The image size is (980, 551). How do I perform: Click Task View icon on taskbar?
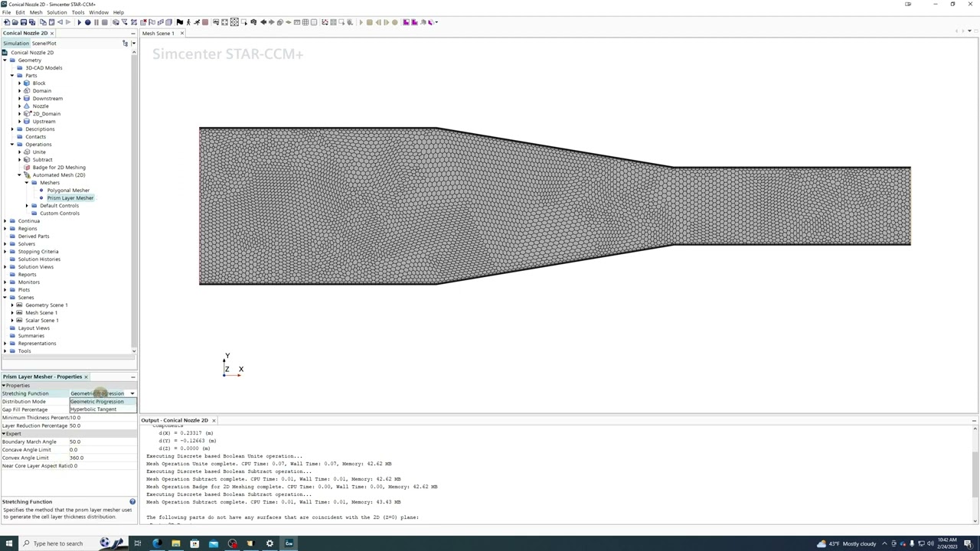(x=138, y=543)
